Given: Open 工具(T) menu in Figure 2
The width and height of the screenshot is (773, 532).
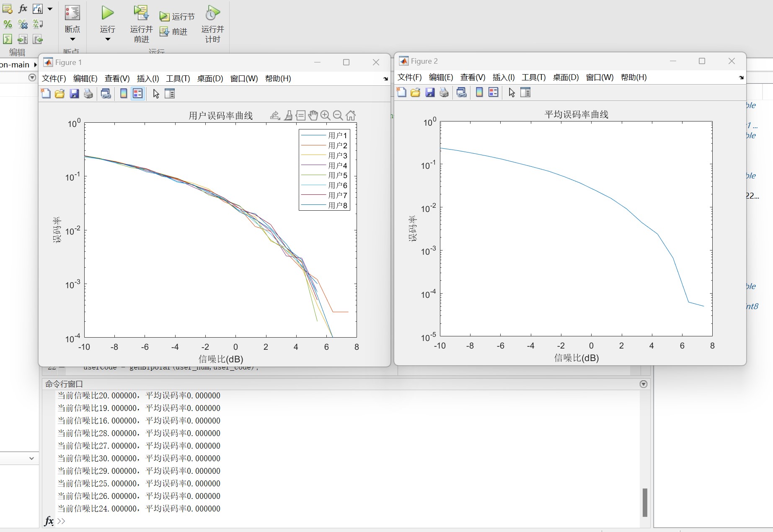Looking at the screenshot, I should tap(533, 77).
